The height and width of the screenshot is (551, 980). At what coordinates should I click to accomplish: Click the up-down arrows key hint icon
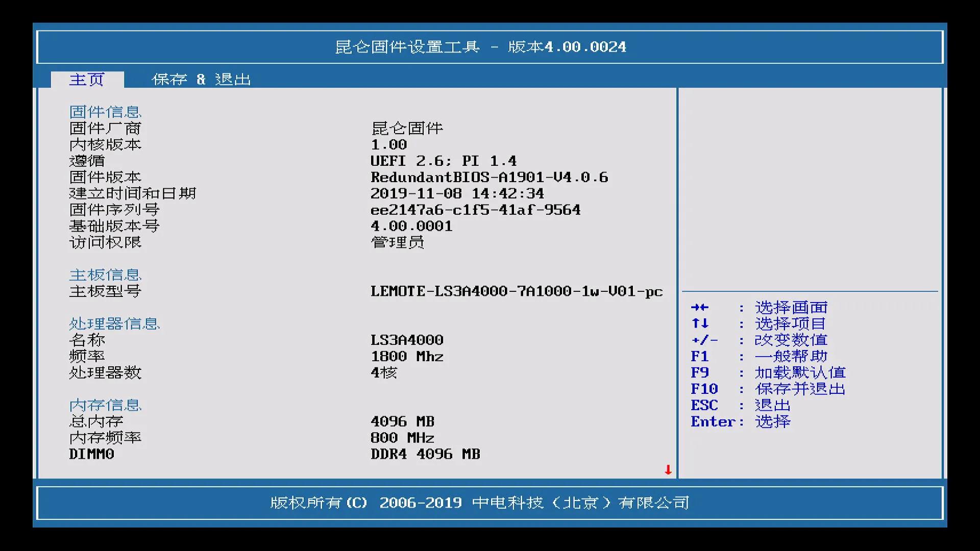pyautogui.click(x=700, y=323)
